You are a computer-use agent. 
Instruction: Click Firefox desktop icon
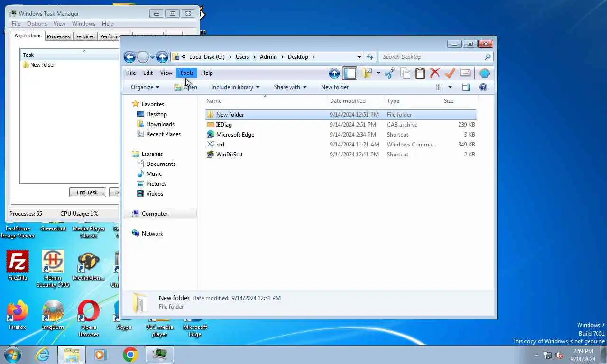(x=17, y=315)
